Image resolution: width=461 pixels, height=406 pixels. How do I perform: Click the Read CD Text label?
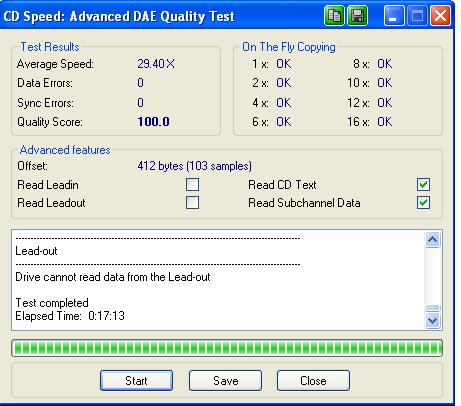pyautogui.click(x=282, y=185)
